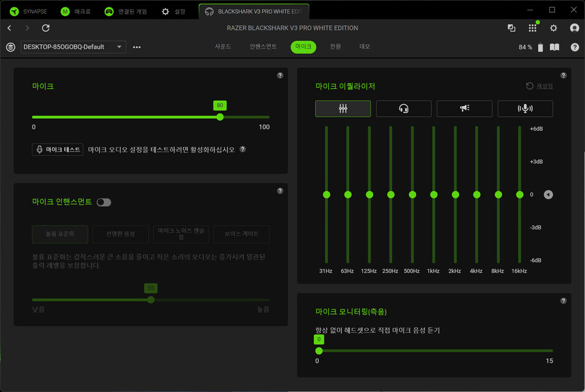Click the 2kHz equalizer band handle
Screen dimensions: 585x392
455,194
